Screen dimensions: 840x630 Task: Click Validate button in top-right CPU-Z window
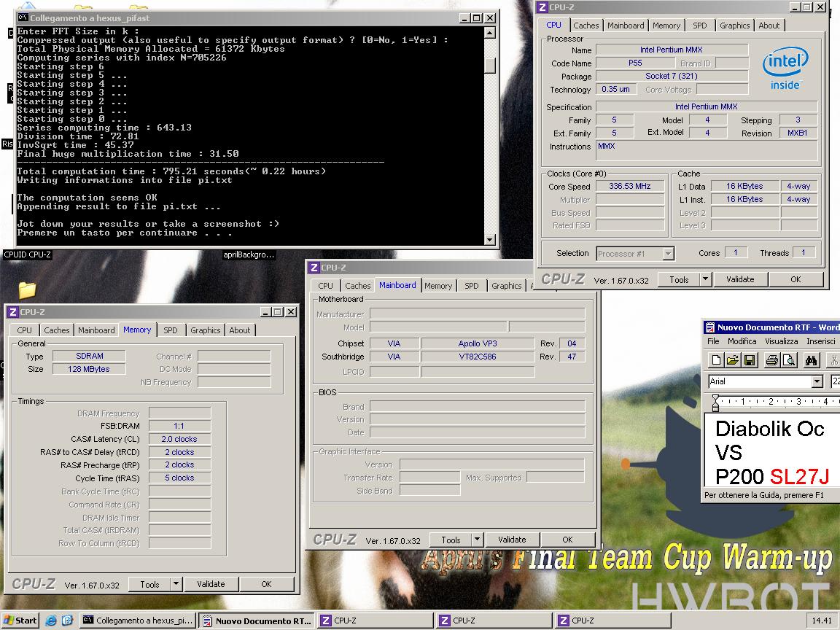[x=740, y=279]
